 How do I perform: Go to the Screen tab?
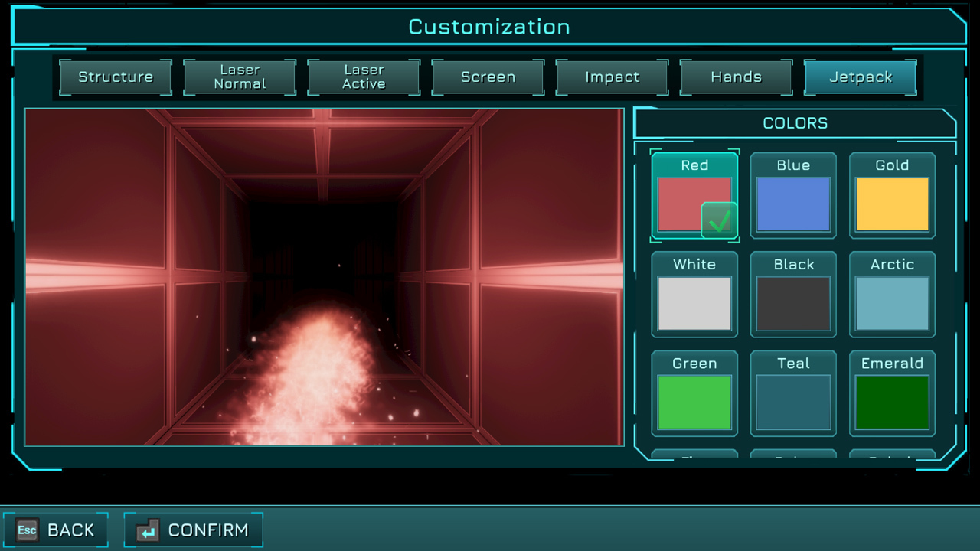click(x=488, y=77)
